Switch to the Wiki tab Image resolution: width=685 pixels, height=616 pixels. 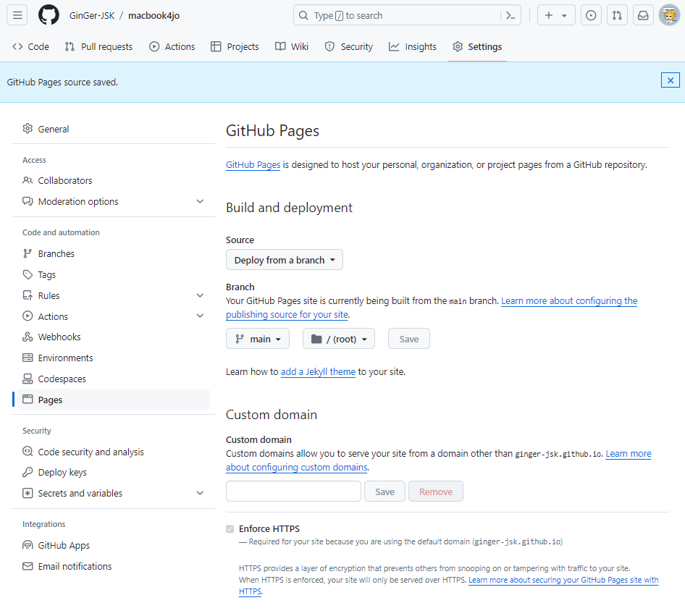click(292, 47)
